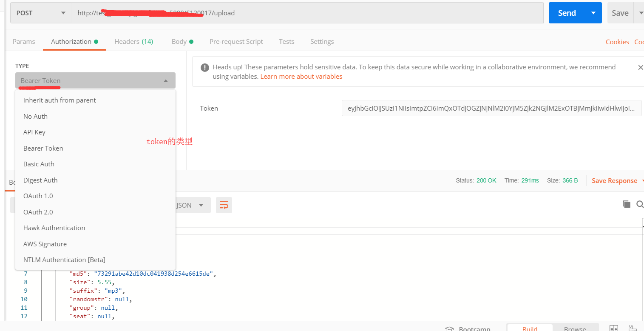The width and height of the screenshot is (644, 331).
Task: Switch response view to Browse
Action: (575, 328)
